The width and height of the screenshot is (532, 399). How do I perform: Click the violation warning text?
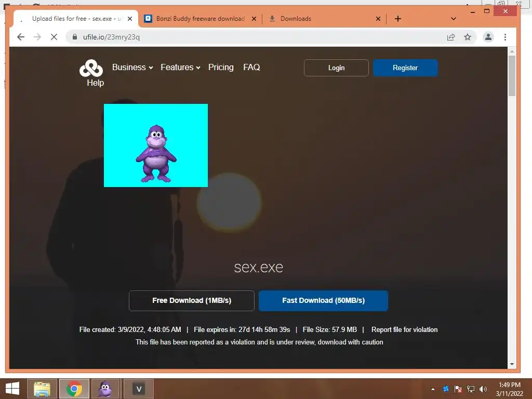pos(260,342)
